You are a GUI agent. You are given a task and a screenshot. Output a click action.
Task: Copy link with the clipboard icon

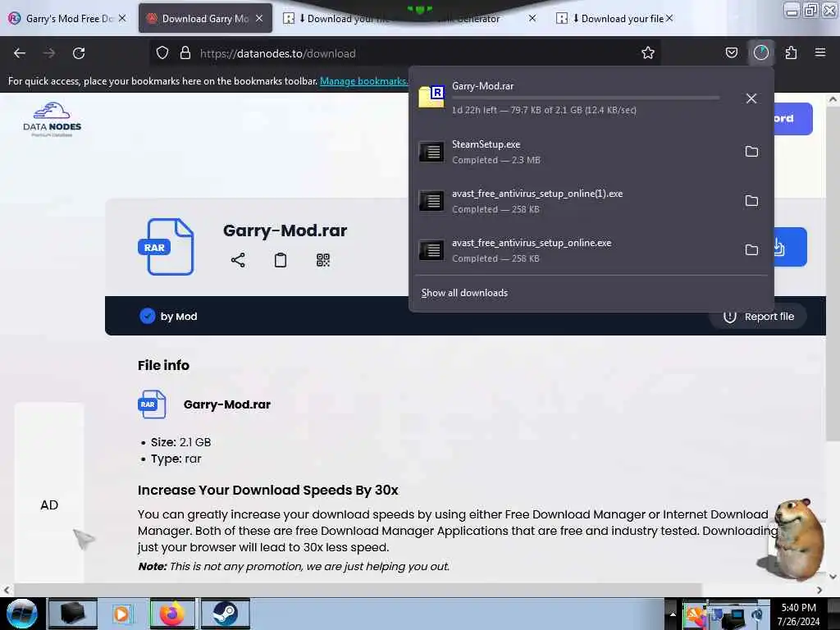[281, 260]
